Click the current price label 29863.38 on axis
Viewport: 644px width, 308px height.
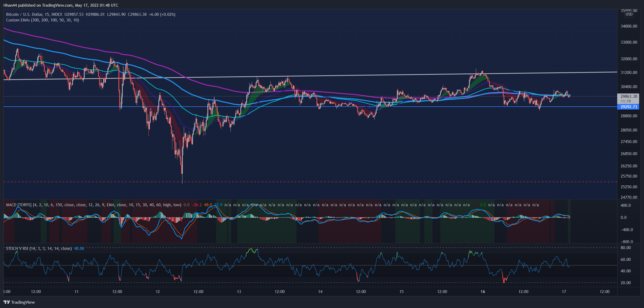[x=629, y=96]
